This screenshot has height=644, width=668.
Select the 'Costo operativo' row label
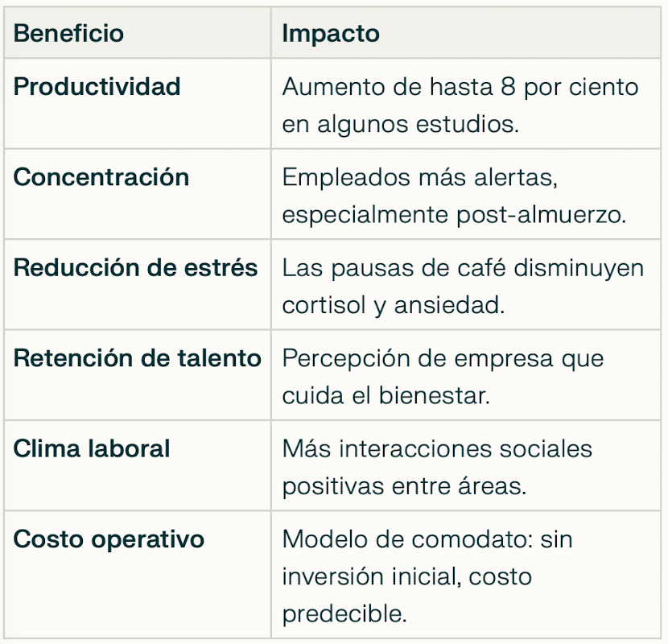tap(109, 539)
